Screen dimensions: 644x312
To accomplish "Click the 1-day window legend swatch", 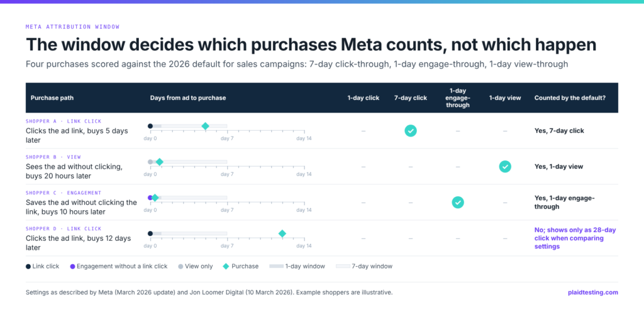I will point(276,267).
